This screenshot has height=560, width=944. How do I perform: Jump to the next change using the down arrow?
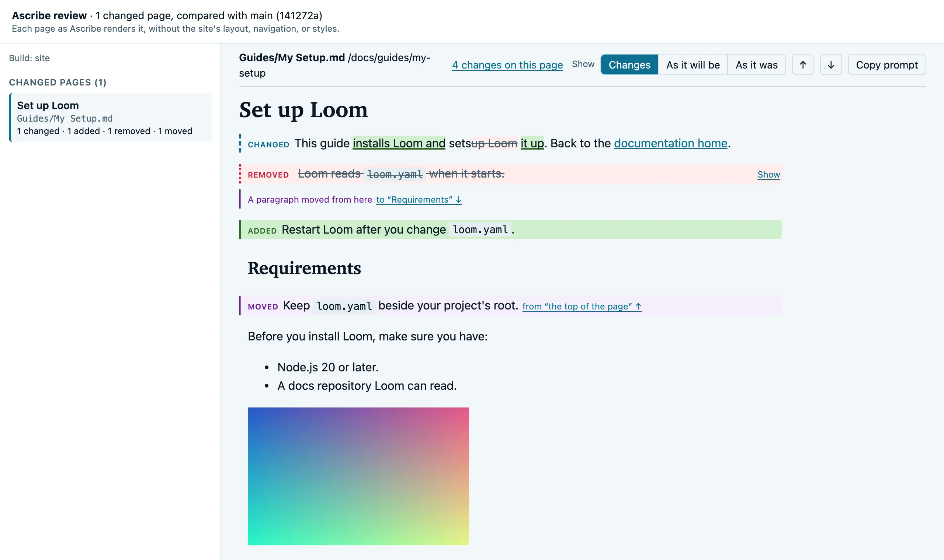831,64
